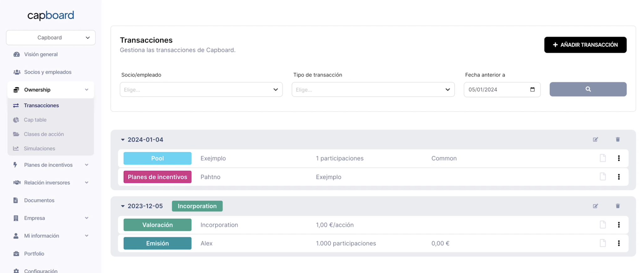Open three-dot menu for Emisión row
Image resolution: width=644 pixels, height=273 pixels.
point(619,243)
